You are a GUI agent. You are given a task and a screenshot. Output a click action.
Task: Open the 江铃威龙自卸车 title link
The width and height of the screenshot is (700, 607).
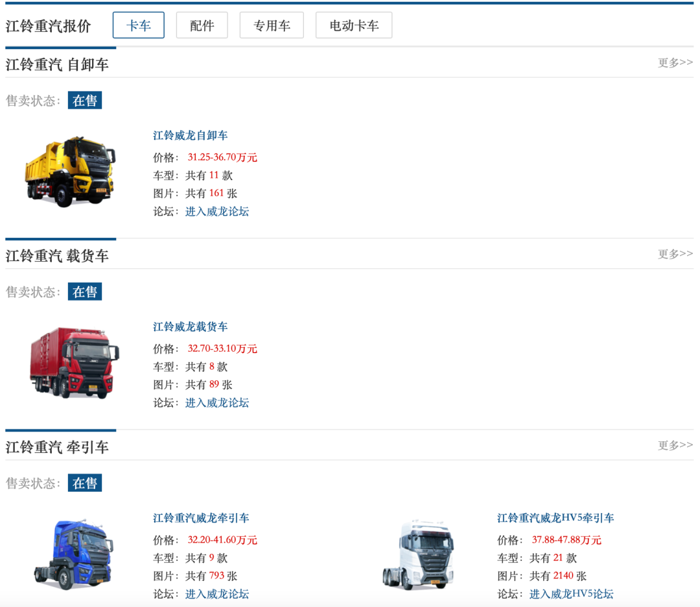pos(190,135)
